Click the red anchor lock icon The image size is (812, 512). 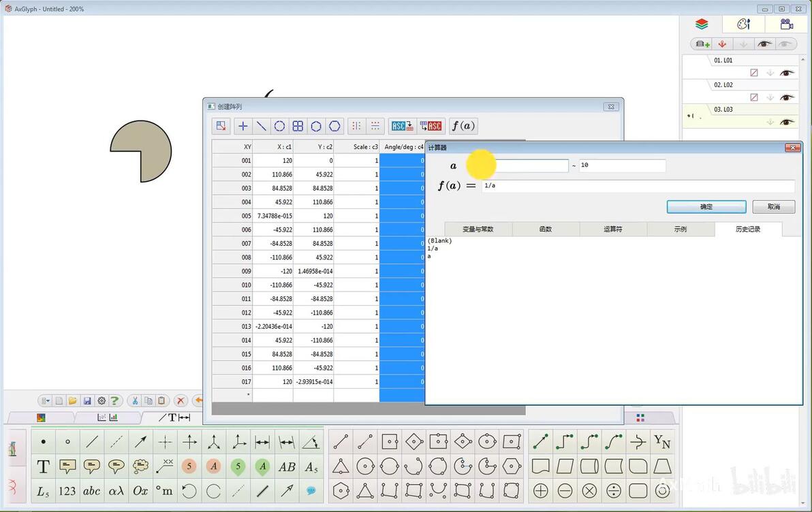(x=722, y=44)
